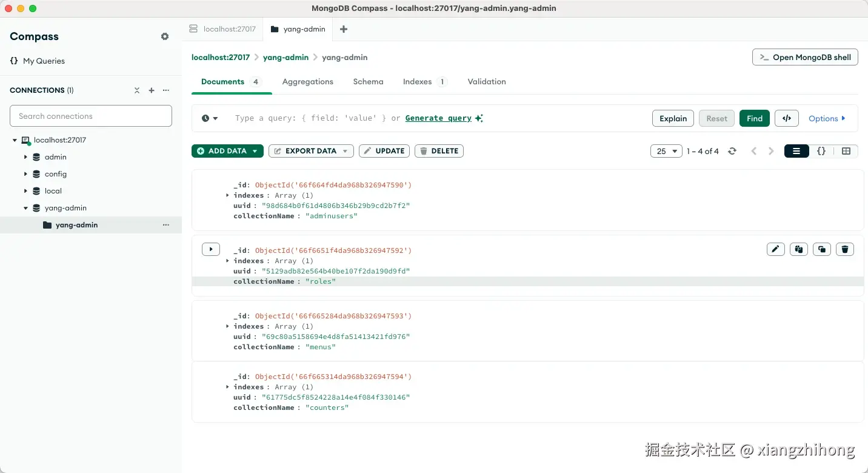Expand indexes array in roles document
Image resolution: width=868 pixels, height=473 pixels.
[227, 261]
